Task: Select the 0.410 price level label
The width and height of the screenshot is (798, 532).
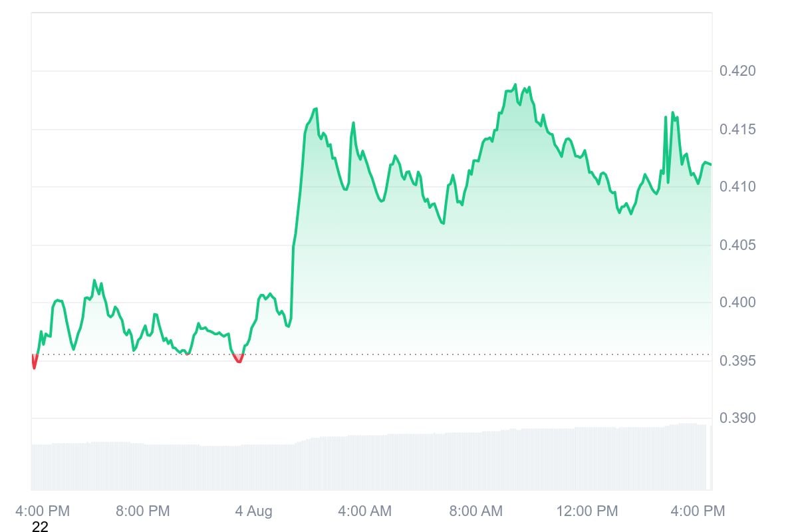Action: [738, 187]
